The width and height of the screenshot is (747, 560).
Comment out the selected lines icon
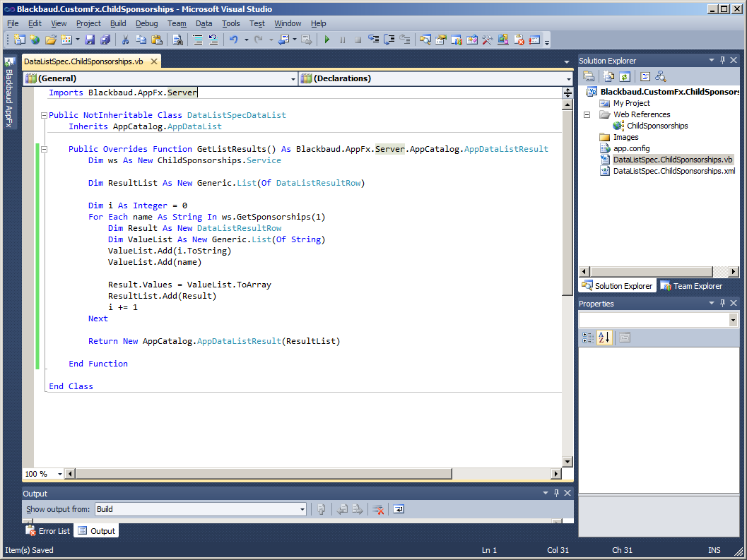[x=198, y=40]
